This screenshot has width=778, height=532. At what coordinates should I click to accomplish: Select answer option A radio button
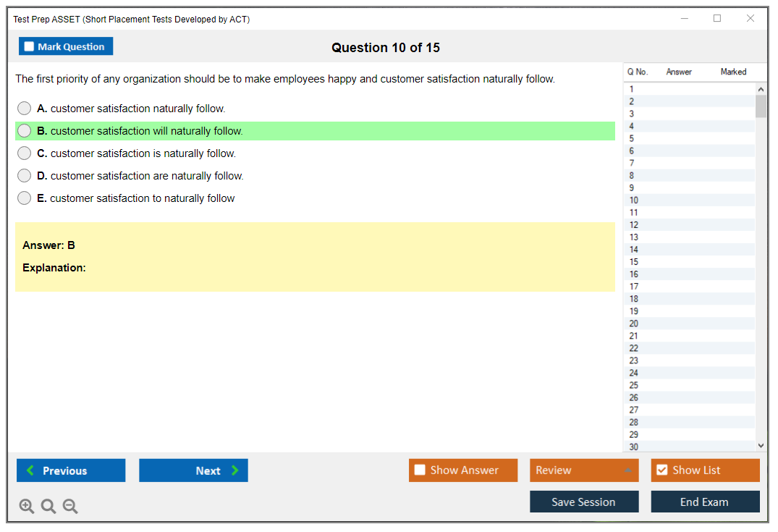(x=25, y=109)
